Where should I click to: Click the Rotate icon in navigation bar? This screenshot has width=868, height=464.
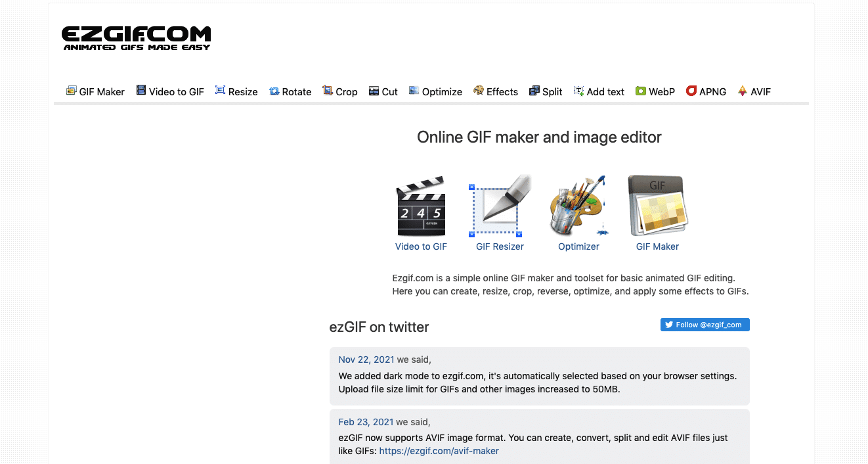274,91
